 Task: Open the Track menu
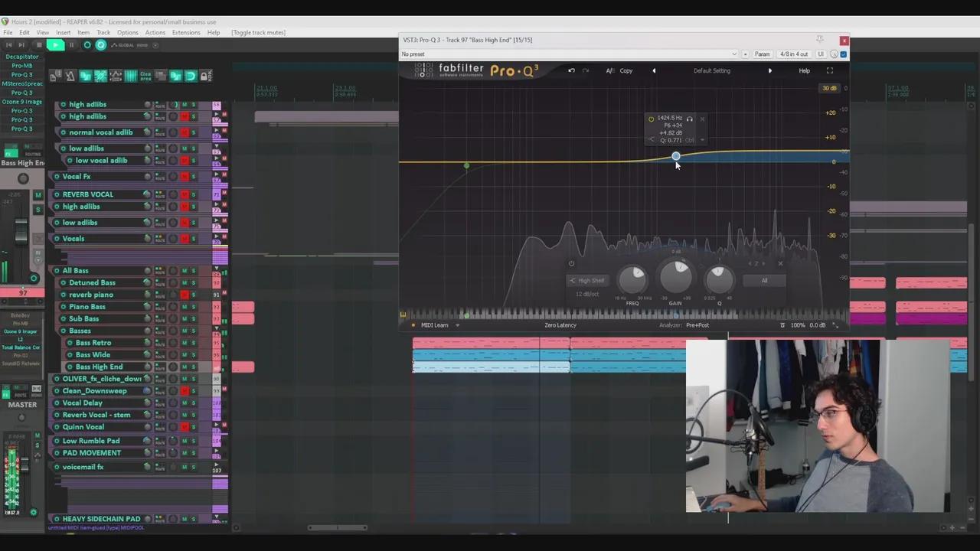pos(103,33)
